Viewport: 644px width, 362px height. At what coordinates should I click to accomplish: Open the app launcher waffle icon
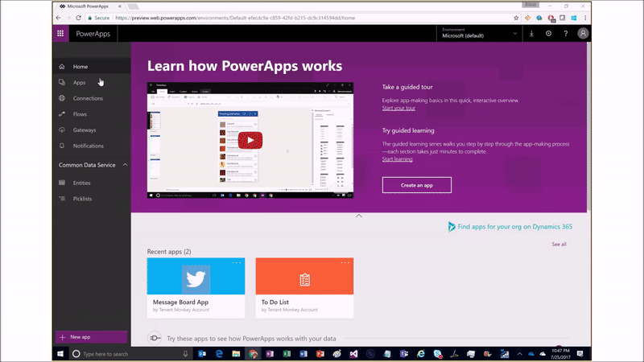coord(60,34)
